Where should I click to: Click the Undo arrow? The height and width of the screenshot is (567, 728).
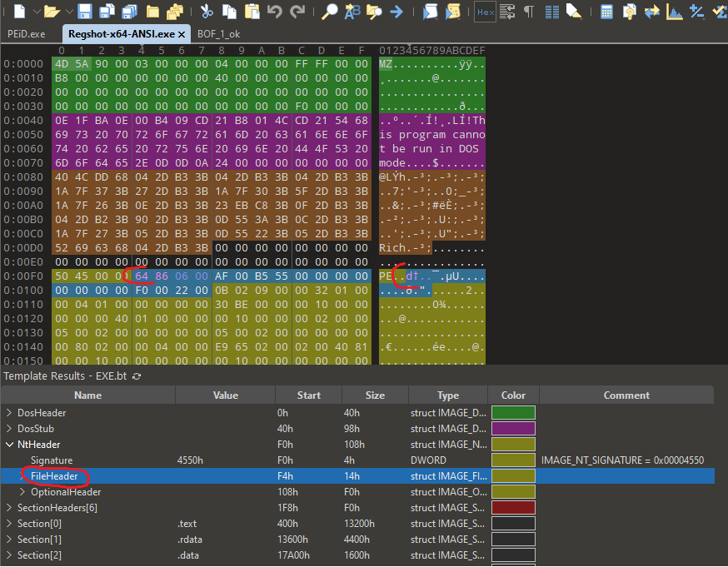coord(275,11)
